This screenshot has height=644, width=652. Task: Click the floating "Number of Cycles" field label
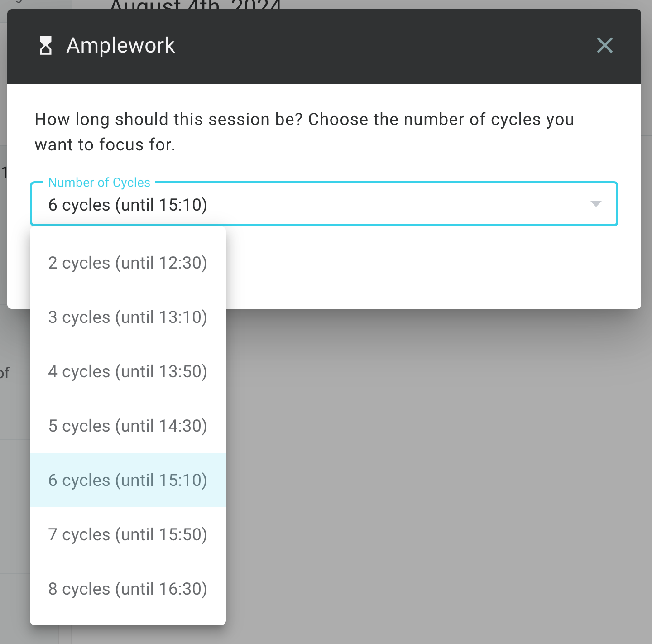pos(99,183)
